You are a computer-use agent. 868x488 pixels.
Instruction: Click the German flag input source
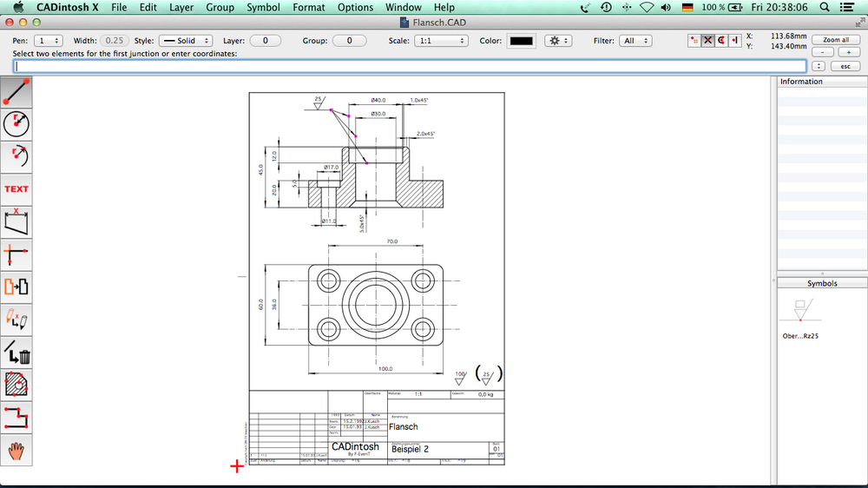[x=687, y=7]
